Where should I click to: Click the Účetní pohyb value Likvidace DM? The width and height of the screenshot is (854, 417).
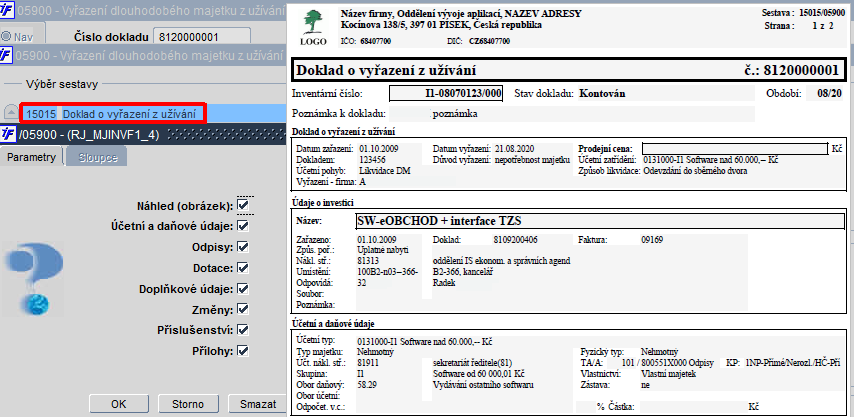[x=385, y=170]
